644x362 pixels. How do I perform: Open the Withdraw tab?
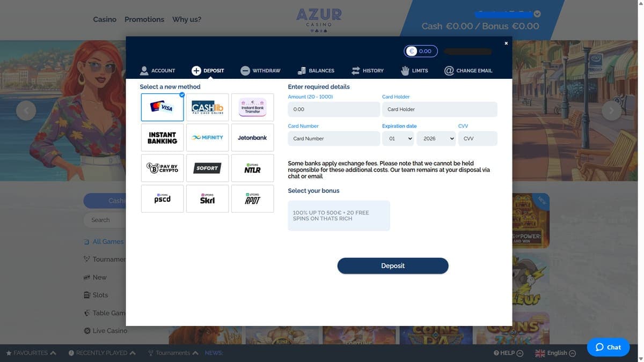[260, 71]
